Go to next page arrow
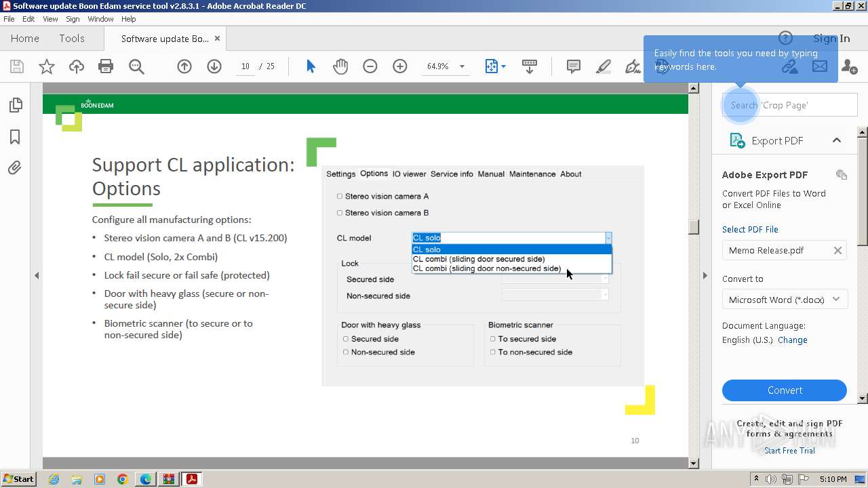Screen dimensions: 868x488 click(x=214, y=66)
